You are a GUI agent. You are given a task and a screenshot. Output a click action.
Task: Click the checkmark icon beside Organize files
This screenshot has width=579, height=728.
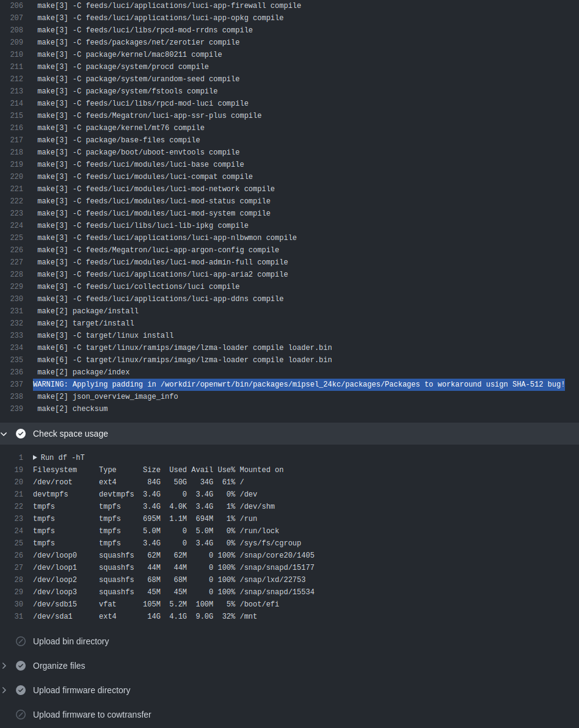pyautogui.click(x=20, y=666)
